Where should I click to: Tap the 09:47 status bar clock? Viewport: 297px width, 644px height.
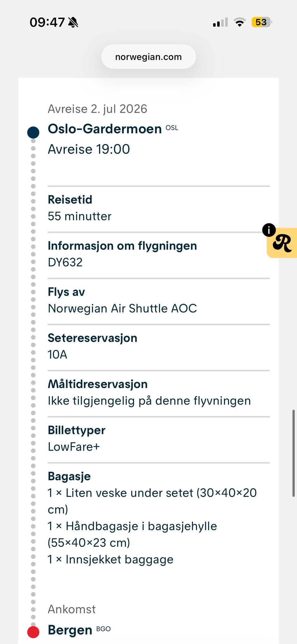47,22
